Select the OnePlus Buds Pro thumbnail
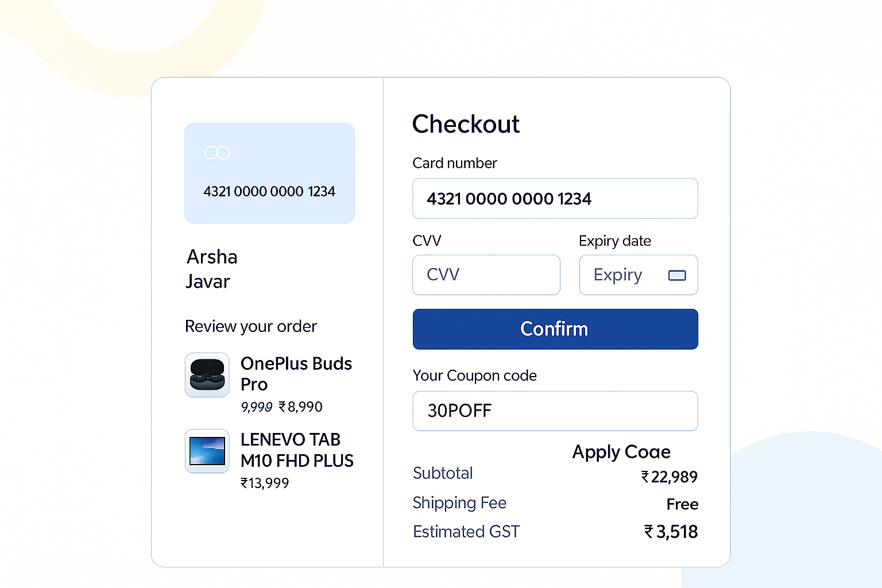 pos(207,374)
